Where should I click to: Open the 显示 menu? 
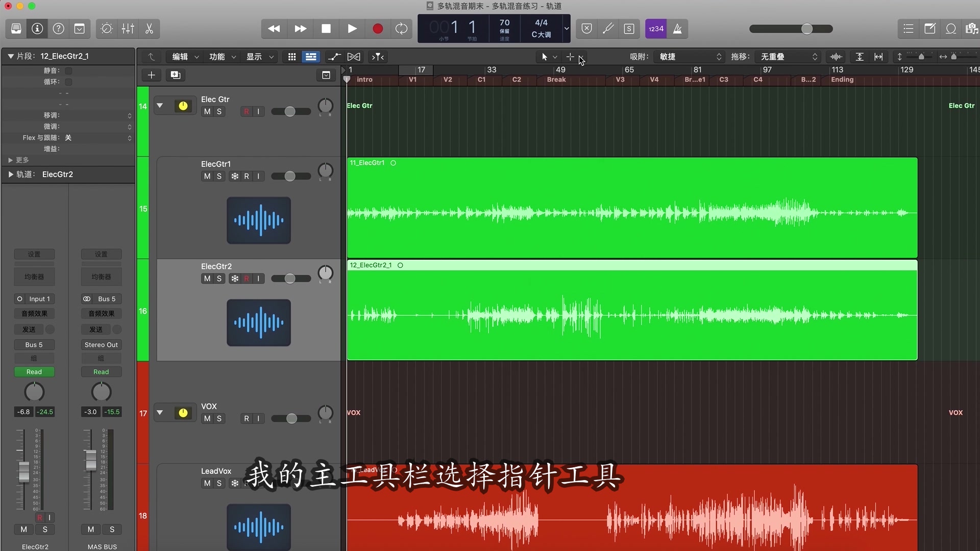click(x=259, y=57)
